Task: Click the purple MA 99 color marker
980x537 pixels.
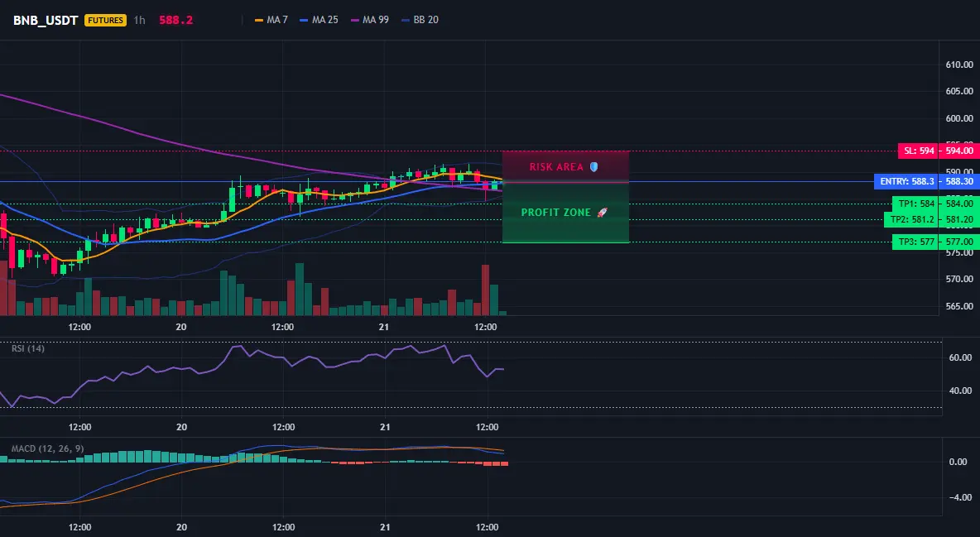Action: tap(355, 20)
